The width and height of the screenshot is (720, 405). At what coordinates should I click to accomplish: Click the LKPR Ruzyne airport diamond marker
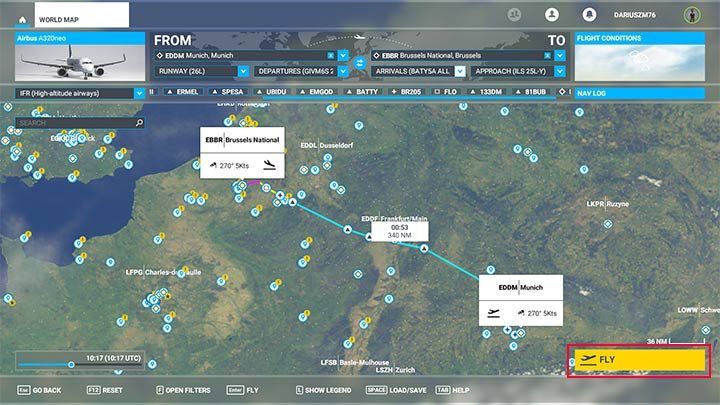pos(608,224)
